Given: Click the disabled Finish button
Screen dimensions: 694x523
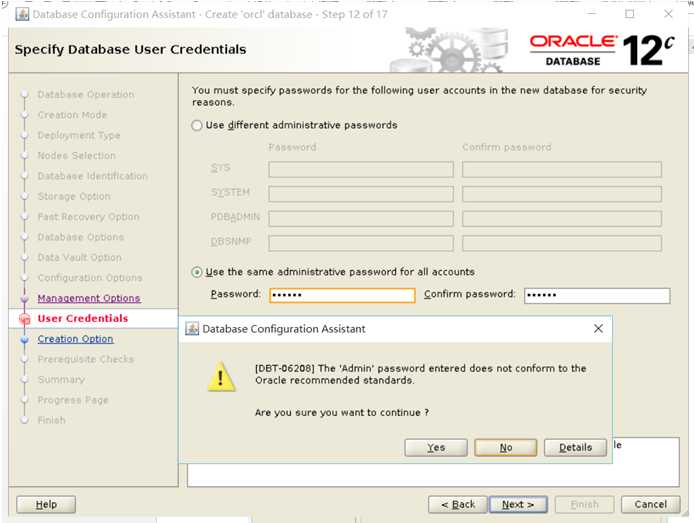Looking at the screenshot, I should tap(584, 504).
